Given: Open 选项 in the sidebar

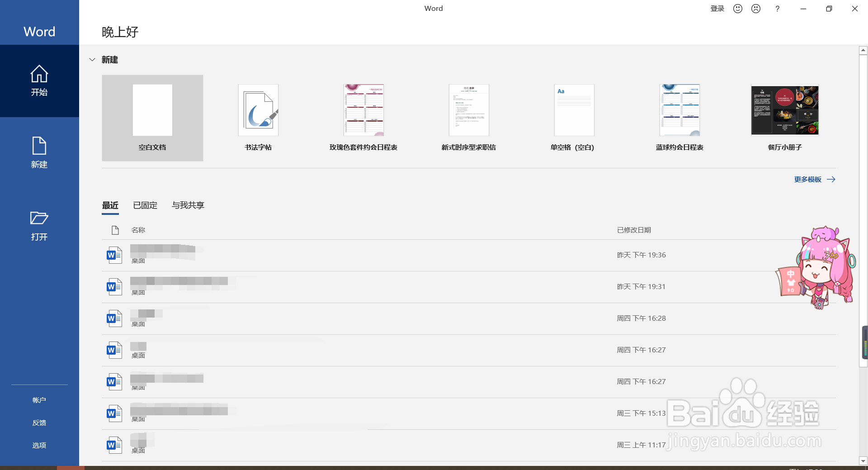Looking at the screenshot, I should (39, 446).
